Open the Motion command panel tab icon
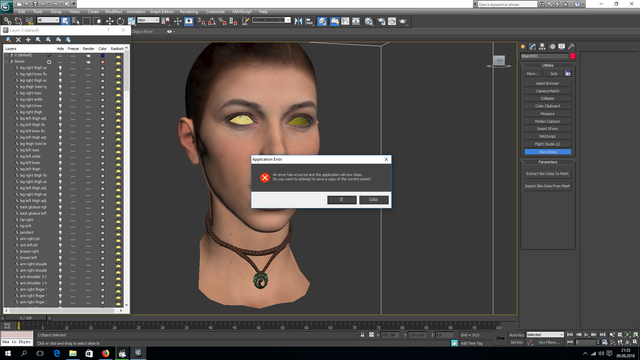Viewport: 640px width, 360px height. 552,47
